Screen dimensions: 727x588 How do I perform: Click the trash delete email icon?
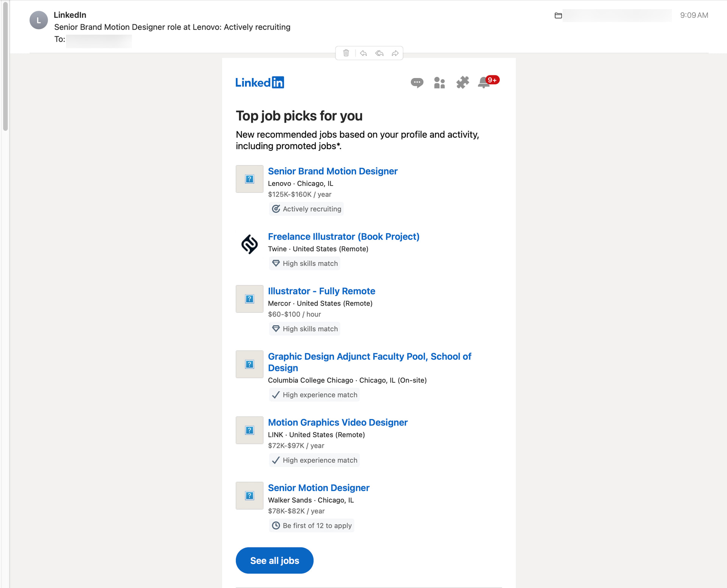point(346,53)
